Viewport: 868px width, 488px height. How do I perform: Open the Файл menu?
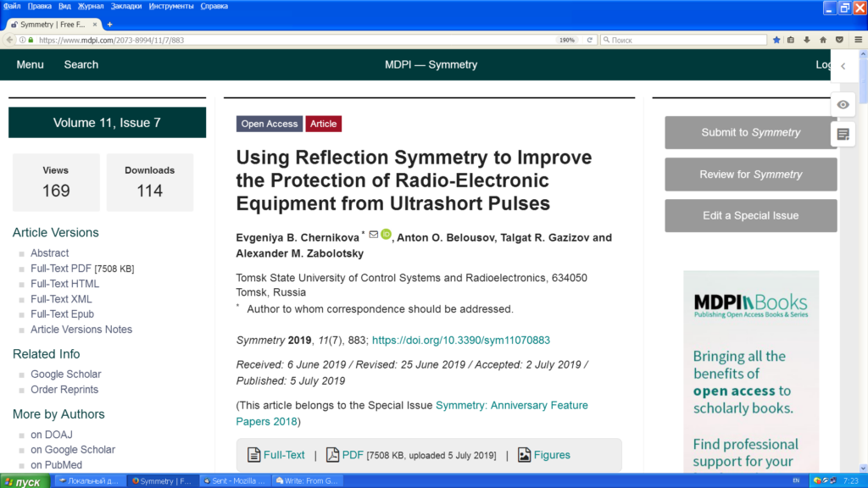pos(12,6)
